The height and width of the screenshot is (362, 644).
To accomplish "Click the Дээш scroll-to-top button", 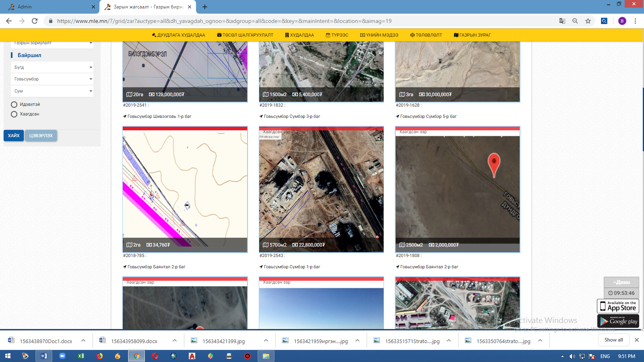I will [621, 282].
